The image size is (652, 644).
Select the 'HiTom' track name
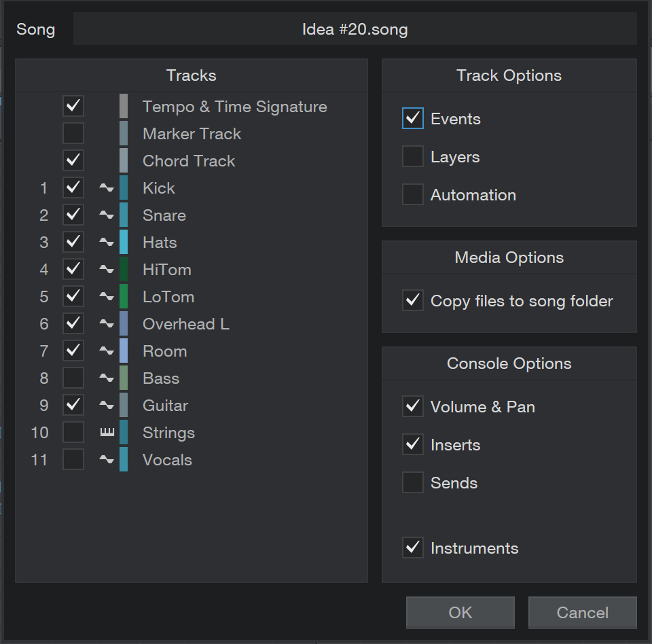(x=167, y=270)
